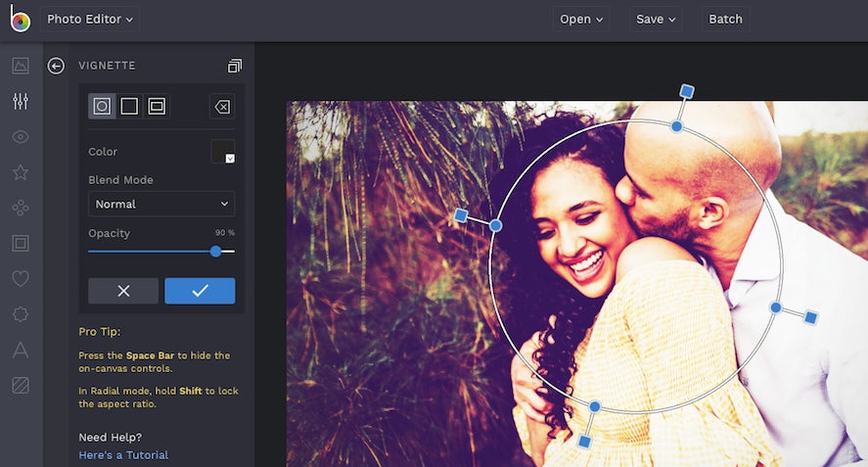Open the Image Manager sidebar icon
The image size is (868, 467).
[x=21, y=66]
